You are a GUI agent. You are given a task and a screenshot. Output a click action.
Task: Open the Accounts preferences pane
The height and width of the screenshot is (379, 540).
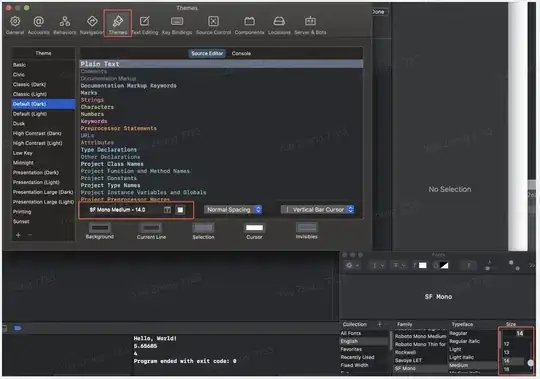(x=39, y=25)
